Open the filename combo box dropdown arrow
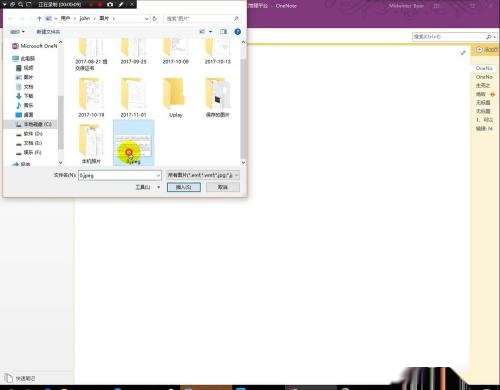Viewport: 500px width, 390px height. click(x=158, y=175)
